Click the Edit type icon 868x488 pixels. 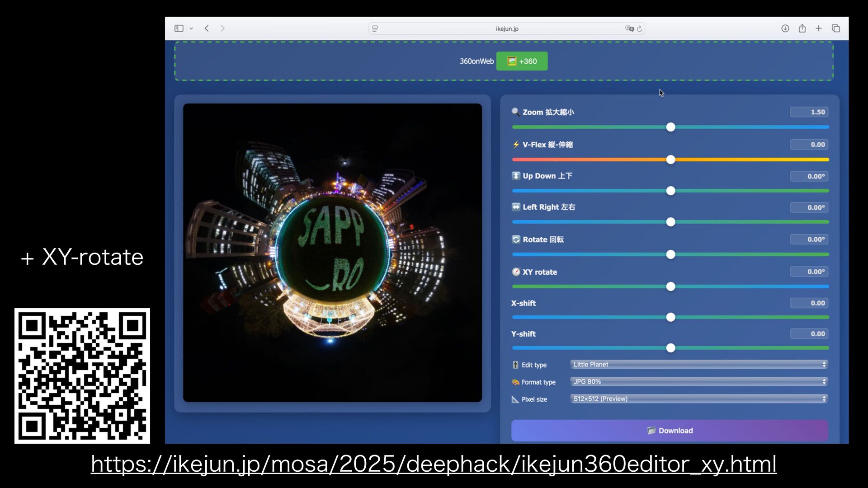(515, 365)
